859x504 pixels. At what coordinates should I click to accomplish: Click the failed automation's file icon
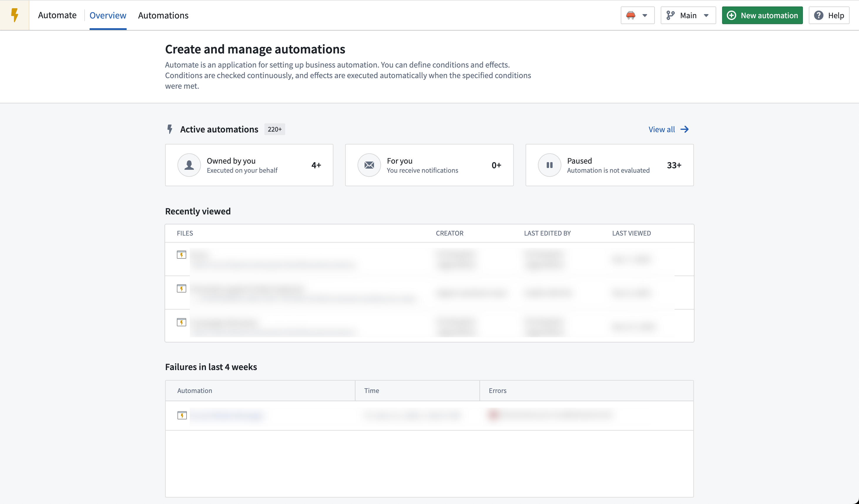point(182,415)
